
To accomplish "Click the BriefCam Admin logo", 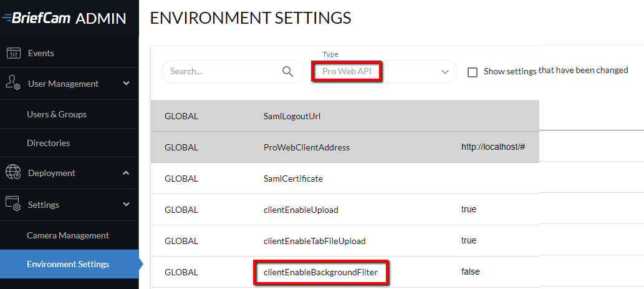I will [64, 18].
